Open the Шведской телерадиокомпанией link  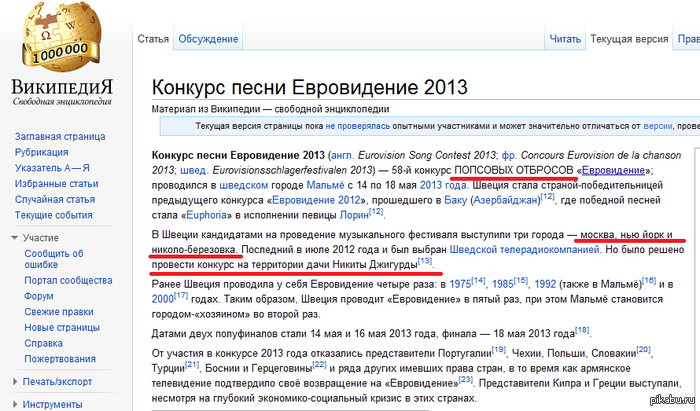[524, 249]
